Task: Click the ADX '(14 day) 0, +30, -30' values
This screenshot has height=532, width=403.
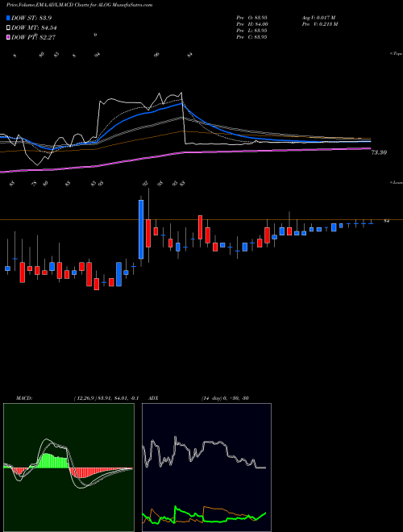Action: point(225,398)
